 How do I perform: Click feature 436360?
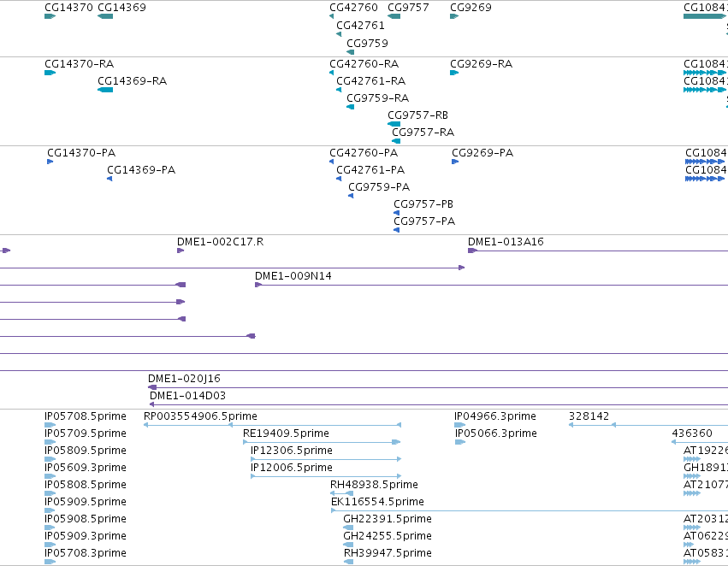(700, 442)
